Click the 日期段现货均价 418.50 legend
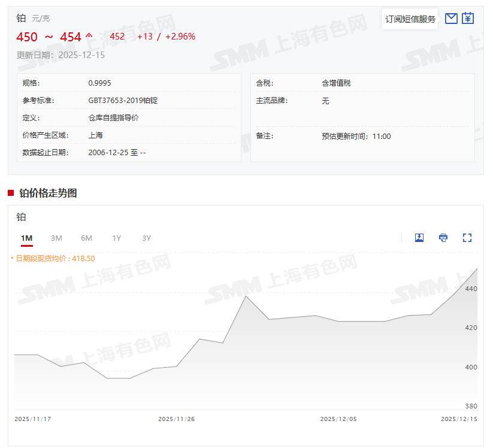Image resolution: width=493 pixels, height=448 pixels. 54,259
